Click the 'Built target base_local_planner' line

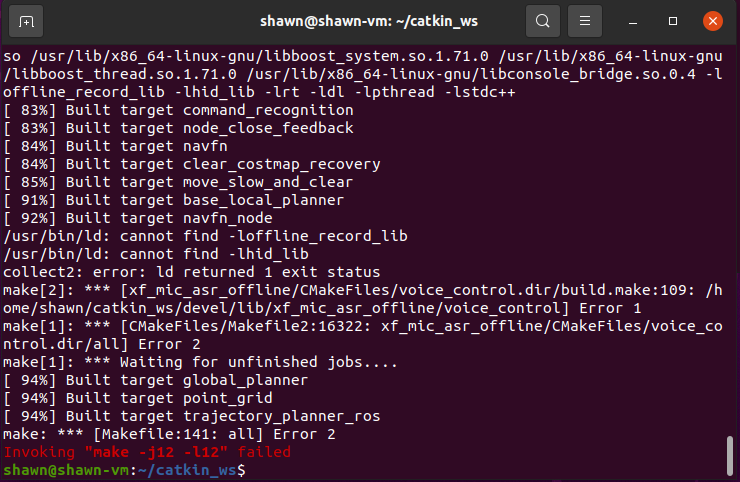(174, 200)
